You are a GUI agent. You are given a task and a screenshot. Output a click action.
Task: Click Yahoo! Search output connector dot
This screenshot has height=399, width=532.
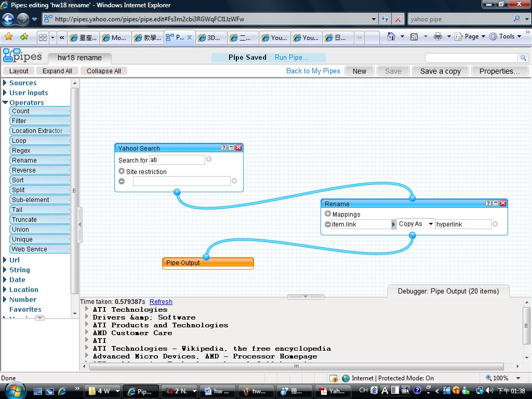coord(177,192)
